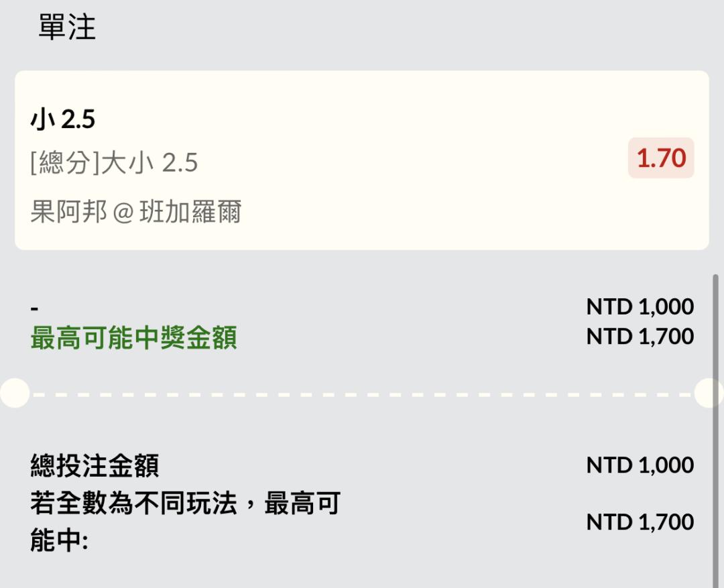Click the 若全數為不同玩法，最高可能中 text

[x=186, y=522]
